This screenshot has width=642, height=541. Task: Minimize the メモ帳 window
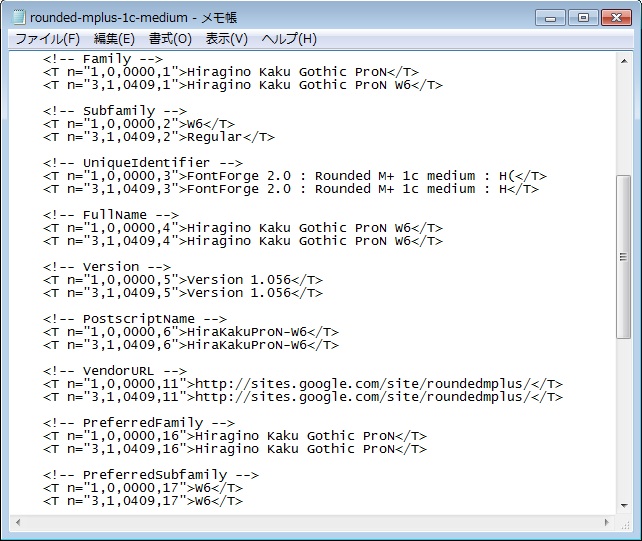(550, 18)
